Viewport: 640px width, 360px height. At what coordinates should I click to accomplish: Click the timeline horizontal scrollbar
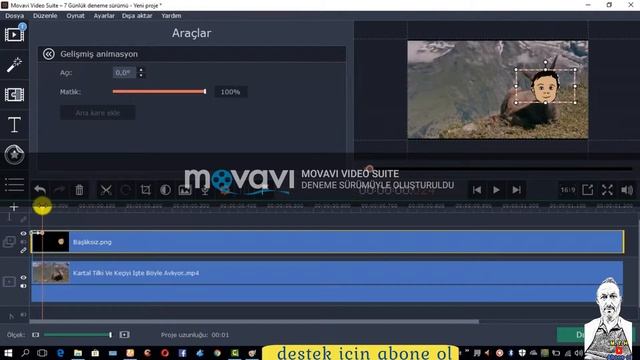coord(254,322)
